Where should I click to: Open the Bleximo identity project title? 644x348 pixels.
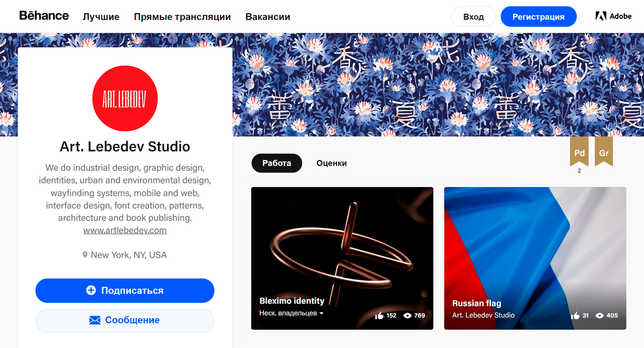click(x=292, y=301)
